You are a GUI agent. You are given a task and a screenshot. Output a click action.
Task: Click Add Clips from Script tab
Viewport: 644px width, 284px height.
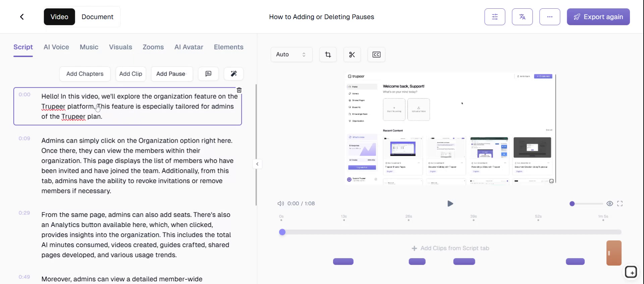(x=450, y=248)
